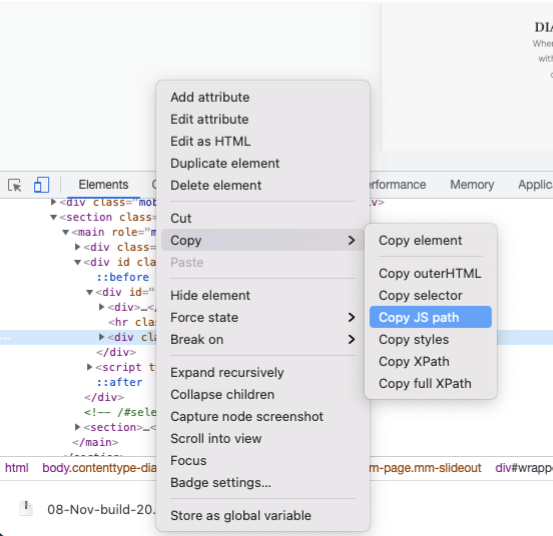
Task: Click the Break on submenu arrow
Action: coord(351,340)
